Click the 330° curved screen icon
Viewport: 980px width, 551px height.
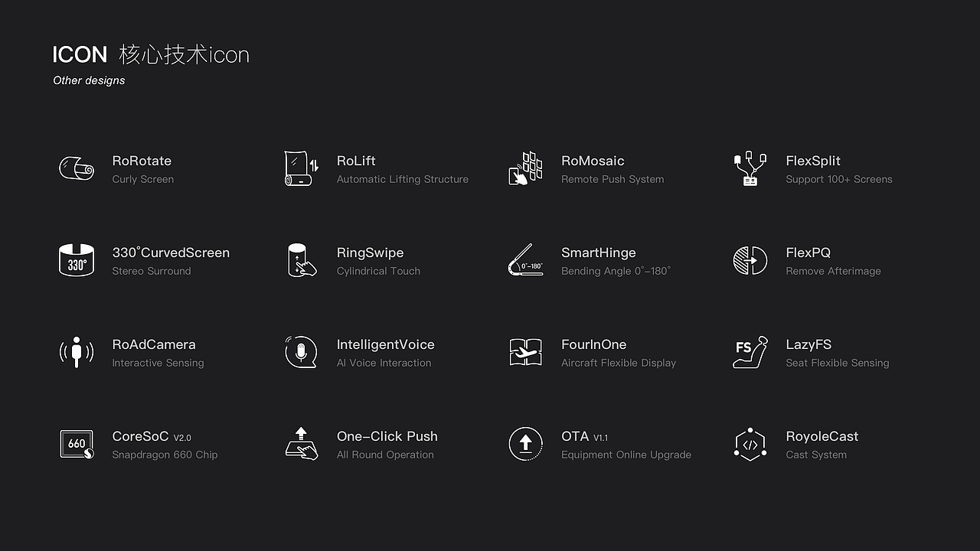77,260
